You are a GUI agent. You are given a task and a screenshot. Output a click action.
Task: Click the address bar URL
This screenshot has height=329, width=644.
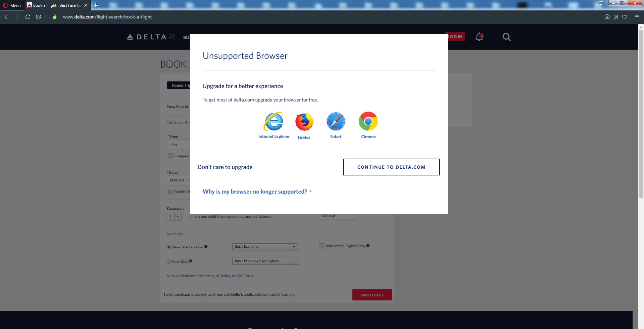[x=107, y=17]
